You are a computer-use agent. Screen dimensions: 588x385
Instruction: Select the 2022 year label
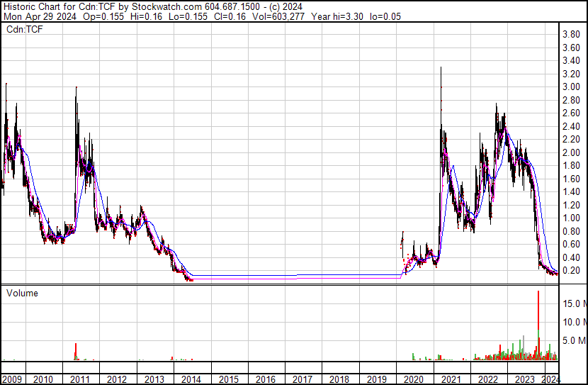488,379
